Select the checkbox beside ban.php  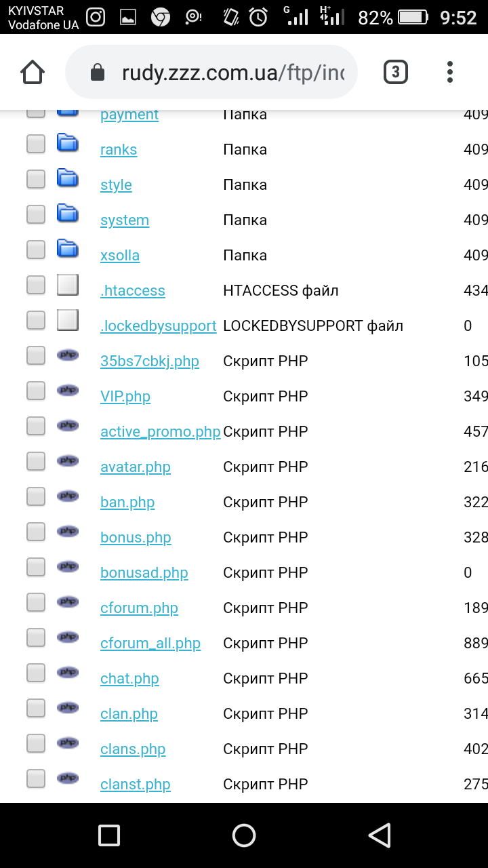(36, 496)
